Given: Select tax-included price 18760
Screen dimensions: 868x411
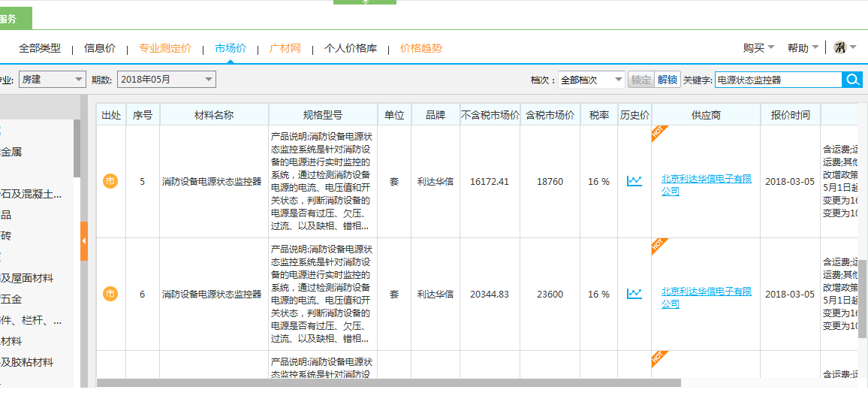Looking at the screenshot, I should [x=550, y=182].
